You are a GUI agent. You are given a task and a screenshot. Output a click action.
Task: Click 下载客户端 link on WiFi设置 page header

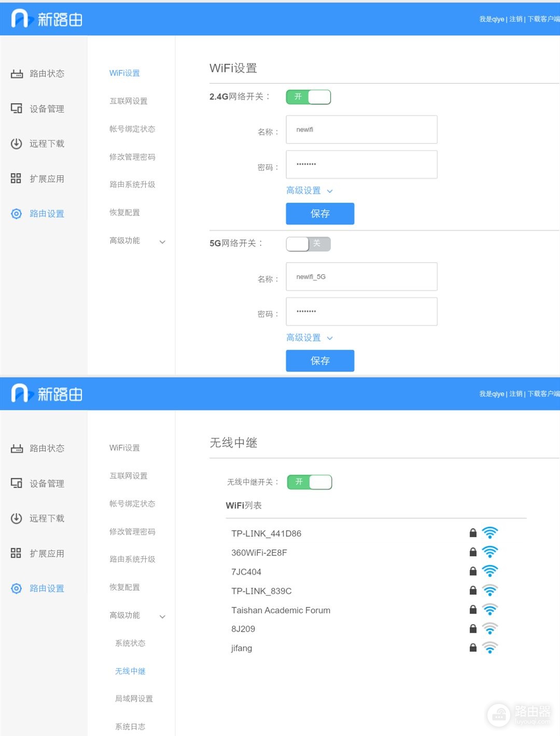pos(543,19)
